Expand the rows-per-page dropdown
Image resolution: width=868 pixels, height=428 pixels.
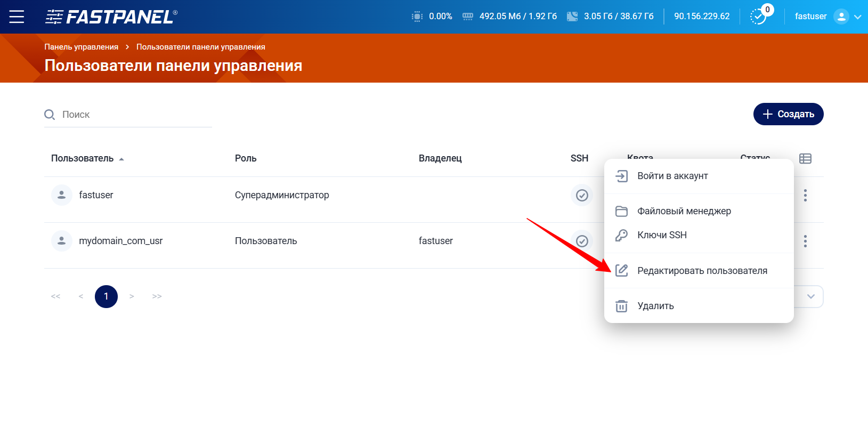(810, 296)
